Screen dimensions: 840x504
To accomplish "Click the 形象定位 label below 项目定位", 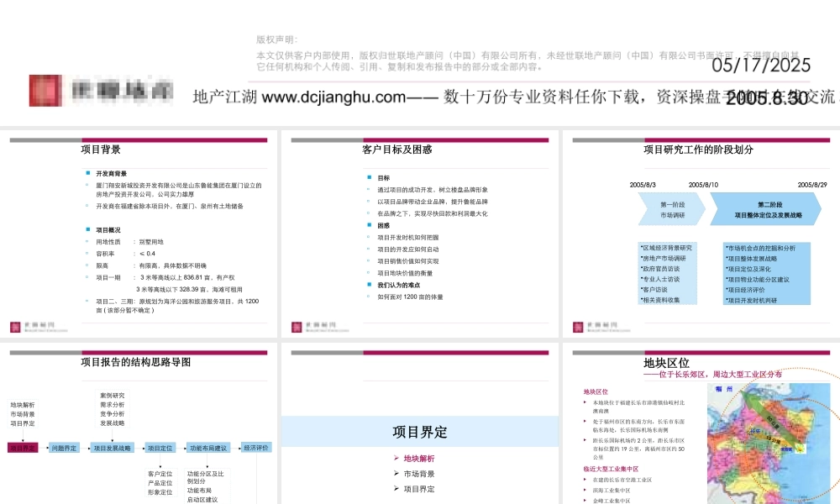I will (160, 492).
